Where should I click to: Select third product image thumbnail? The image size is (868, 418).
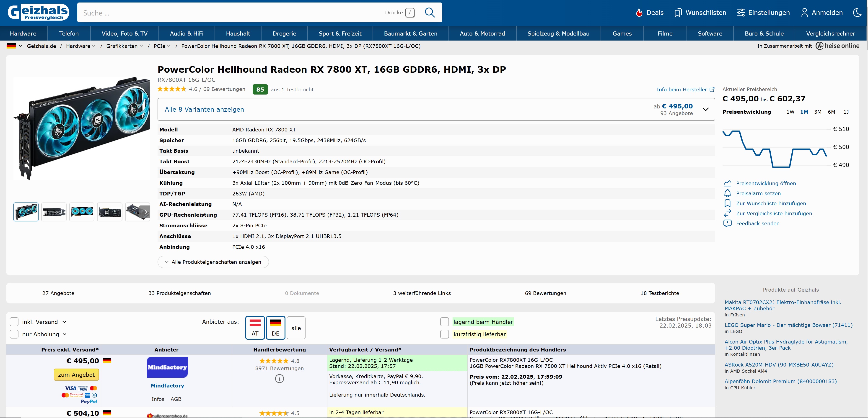click(82, 212)
